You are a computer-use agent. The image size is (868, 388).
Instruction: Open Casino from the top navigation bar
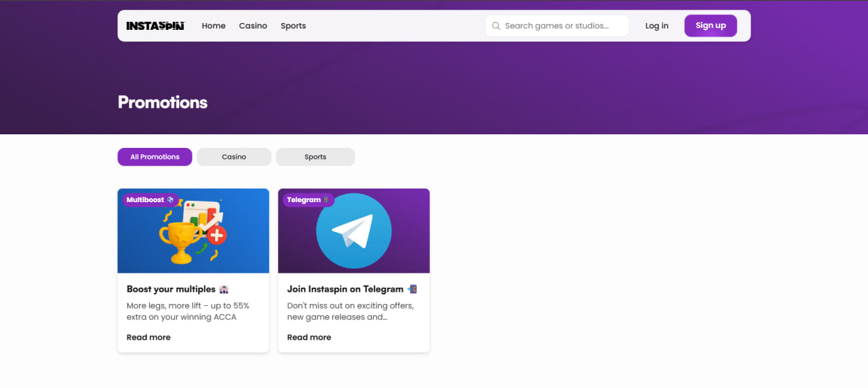[253, 26]
